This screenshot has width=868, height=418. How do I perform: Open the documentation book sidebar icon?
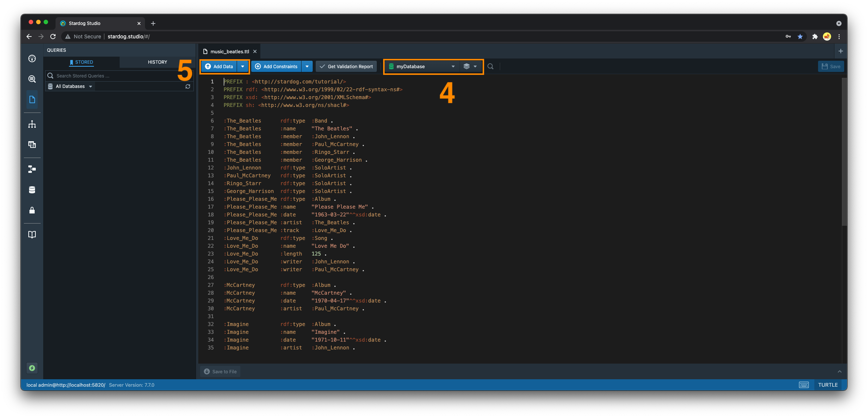pos(32,234)
